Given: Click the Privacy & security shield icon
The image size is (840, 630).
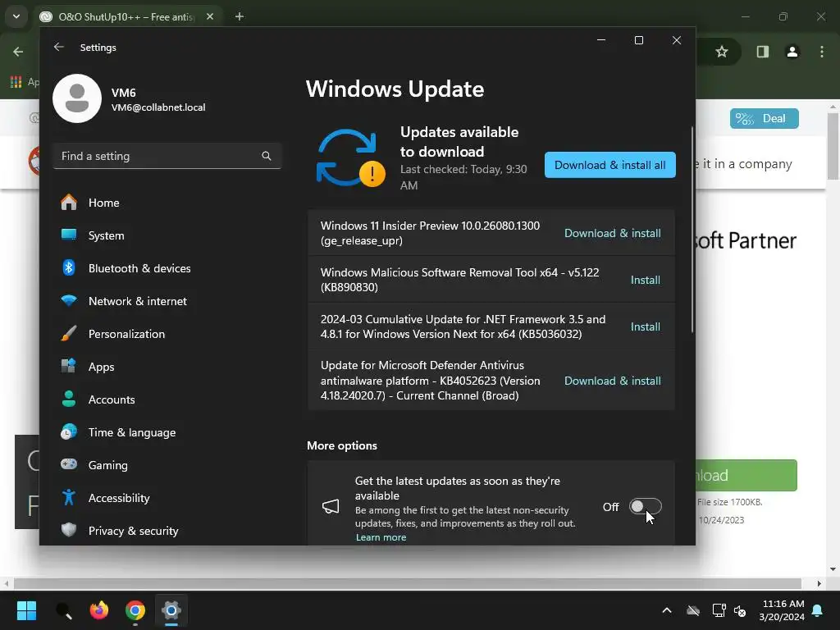Looking at the screenshot, I should [69, 530].
